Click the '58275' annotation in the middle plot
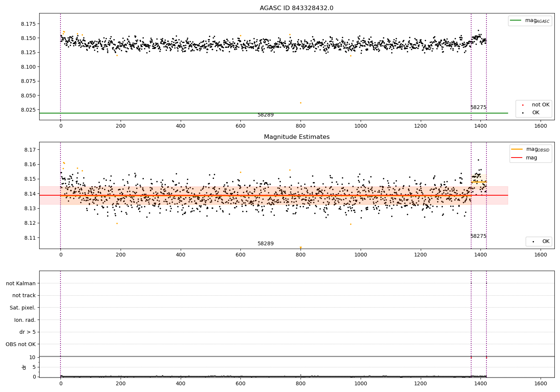The height and width of the screenshot is (392, 560). click(478, 236)
